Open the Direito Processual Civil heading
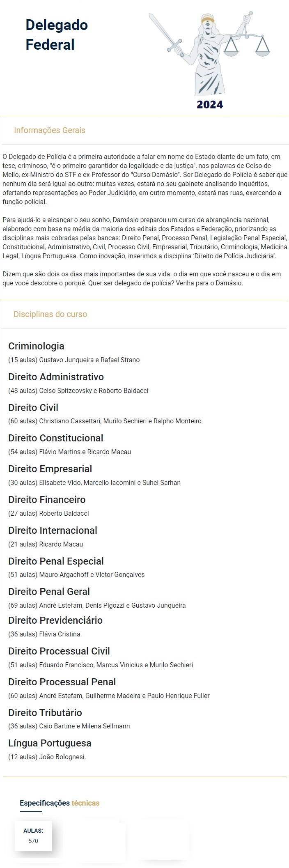 [59, 651]
